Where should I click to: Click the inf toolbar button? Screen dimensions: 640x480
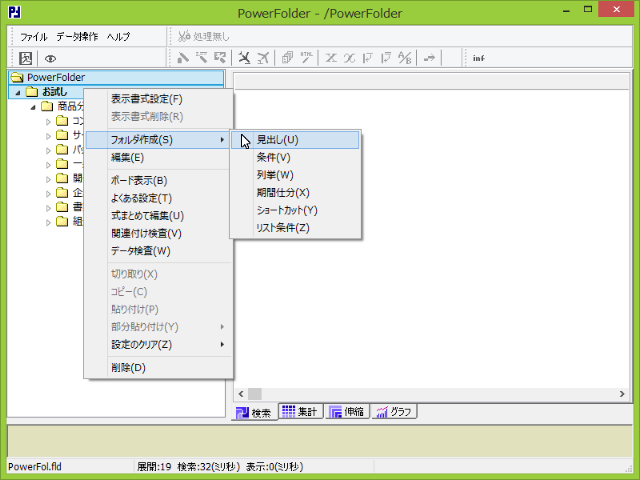click(x=479, y=58)
